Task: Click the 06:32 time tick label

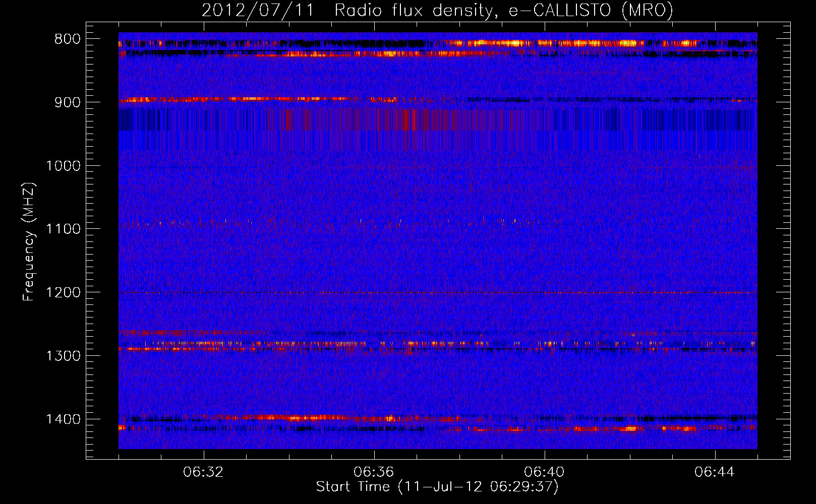Action: 203,472
